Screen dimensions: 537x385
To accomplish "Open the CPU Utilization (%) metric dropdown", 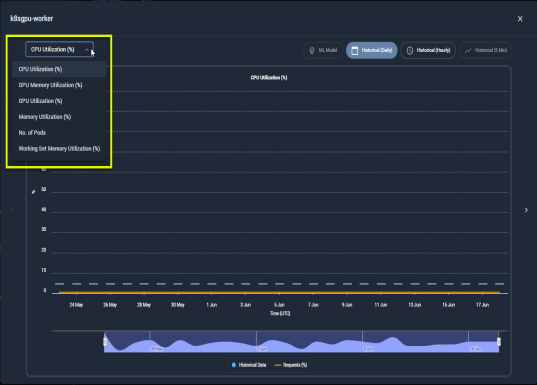I will click(59, 50).
